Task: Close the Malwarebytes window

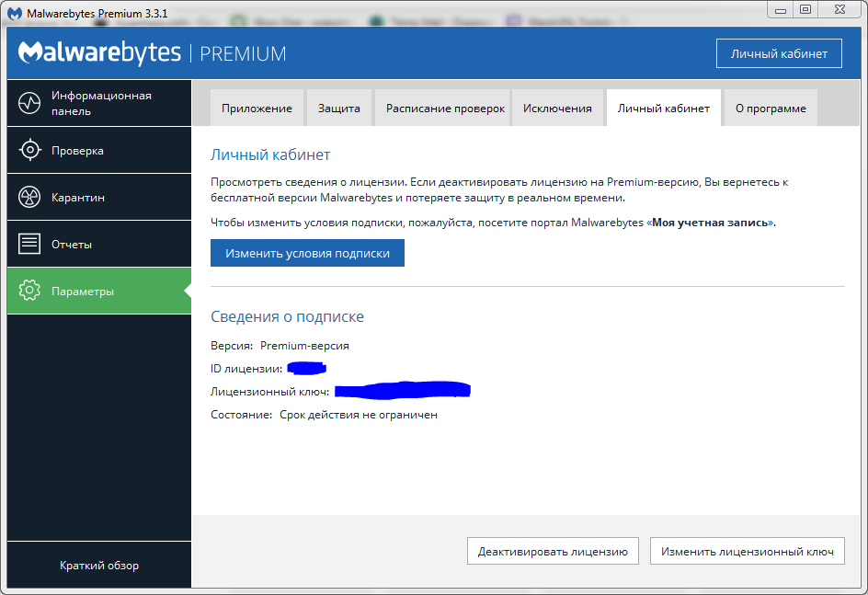Action: (839, 9)
